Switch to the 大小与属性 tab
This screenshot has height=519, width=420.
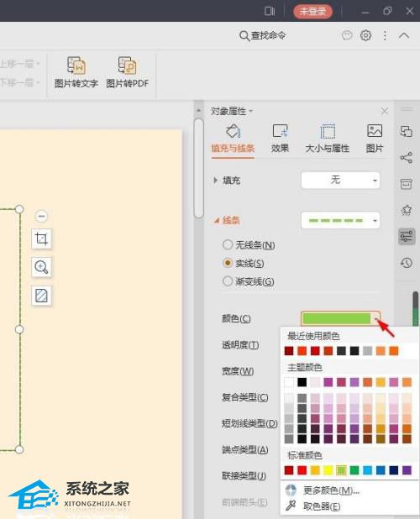[327, 139]
